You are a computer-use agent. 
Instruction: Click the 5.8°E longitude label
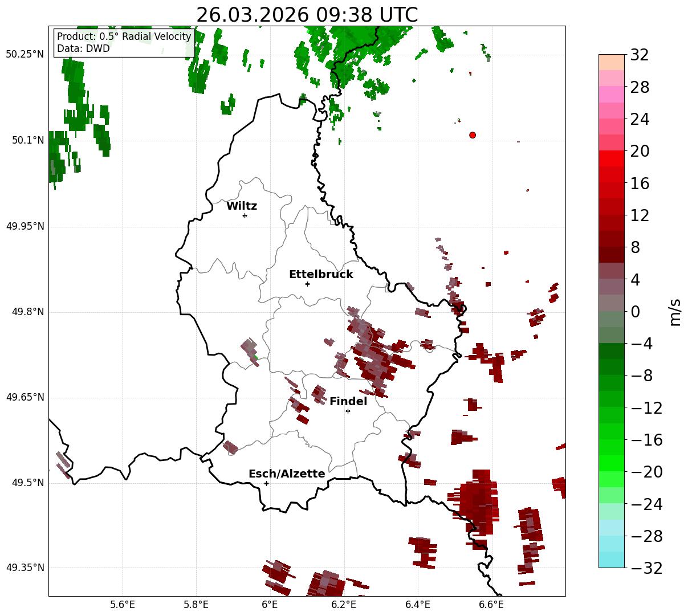197,605
